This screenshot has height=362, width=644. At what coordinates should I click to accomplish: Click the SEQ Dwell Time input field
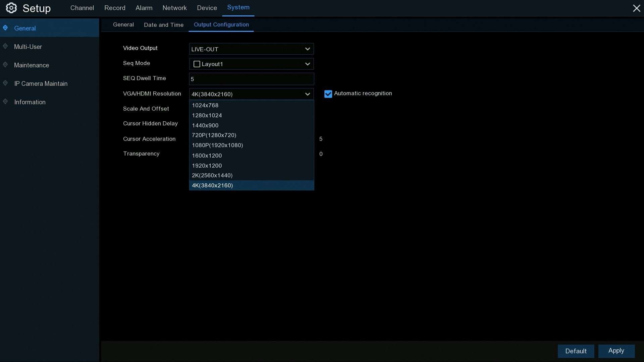(x=251, y=79)
